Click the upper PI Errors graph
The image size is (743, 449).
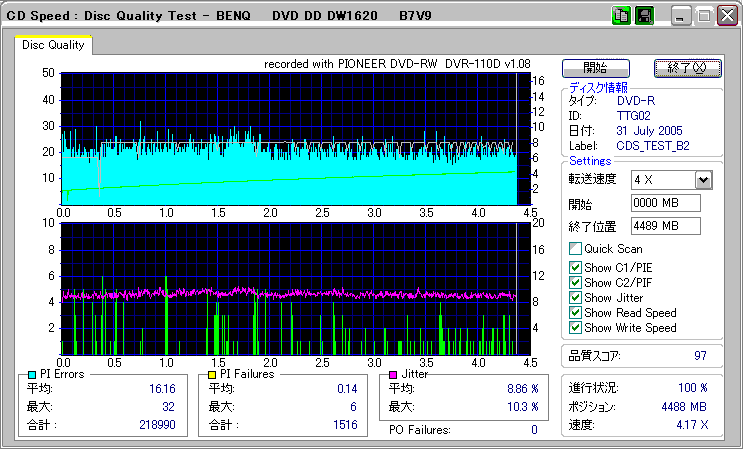coord(289,138)
